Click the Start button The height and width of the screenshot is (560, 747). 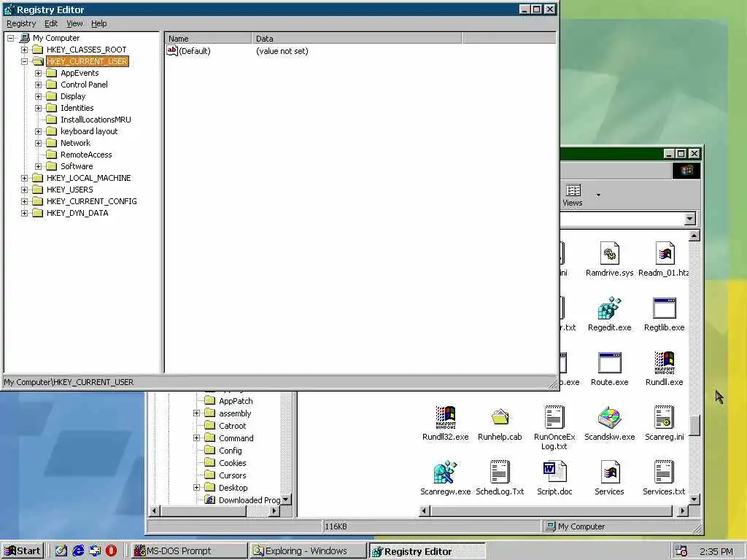pos(23,551)
